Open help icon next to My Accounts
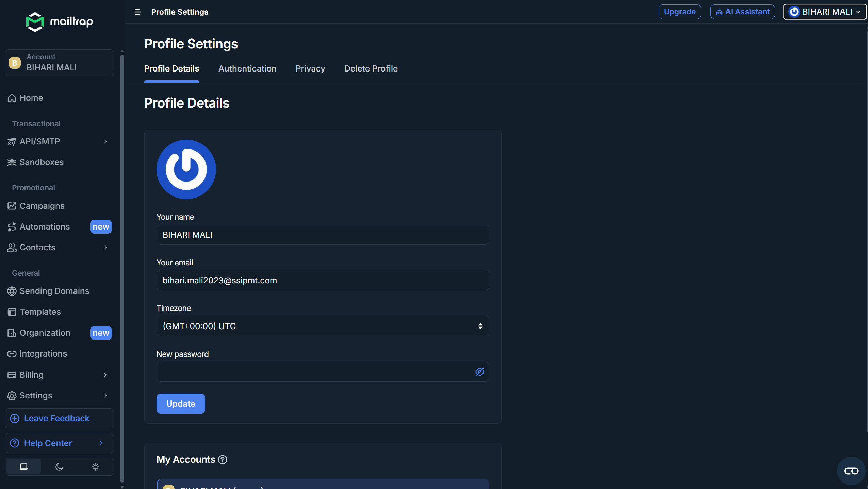The image size is (868, 489). pyautogui.click(x=223, y=460)
